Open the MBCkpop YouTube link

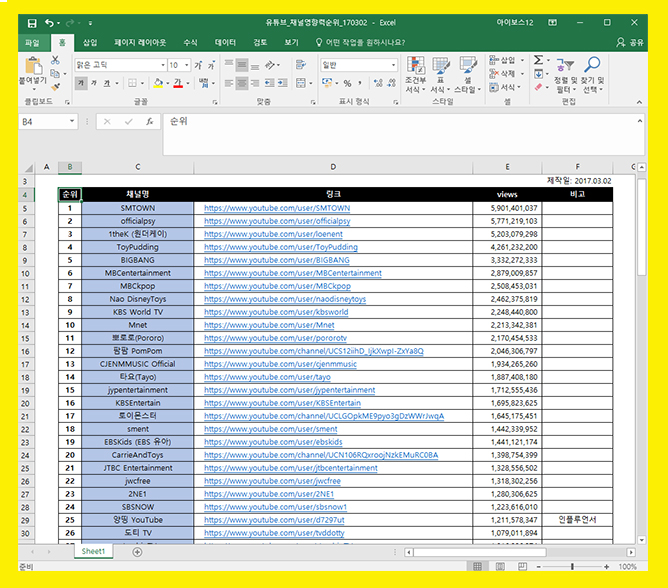click(277, 286)
